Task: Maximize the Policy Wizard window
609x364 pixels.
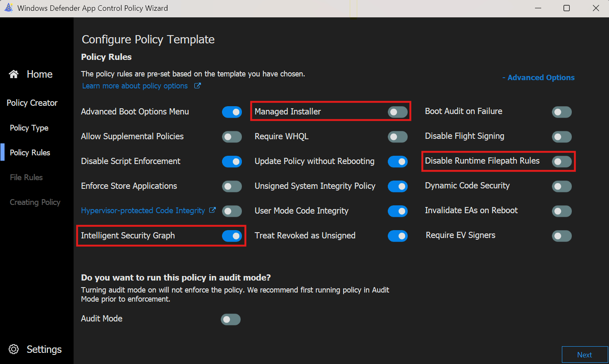Action: 566,8
